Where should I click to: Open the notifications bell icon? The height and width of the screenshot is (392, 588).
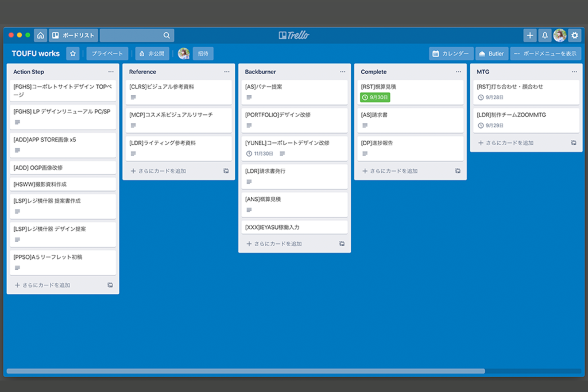click(x=545, y=35)
